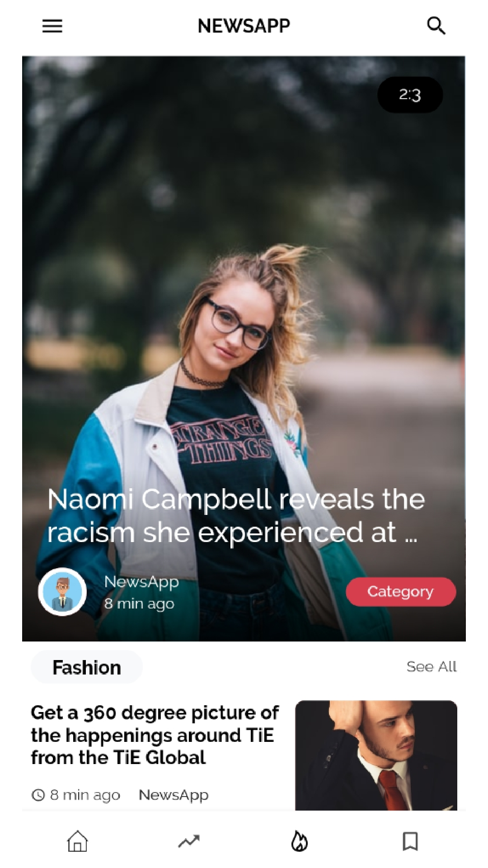The width and height of the screenshot is (488, 868).
Task: Tap the 8 min ago timestamp on featured card
Action: click(139, 604)
